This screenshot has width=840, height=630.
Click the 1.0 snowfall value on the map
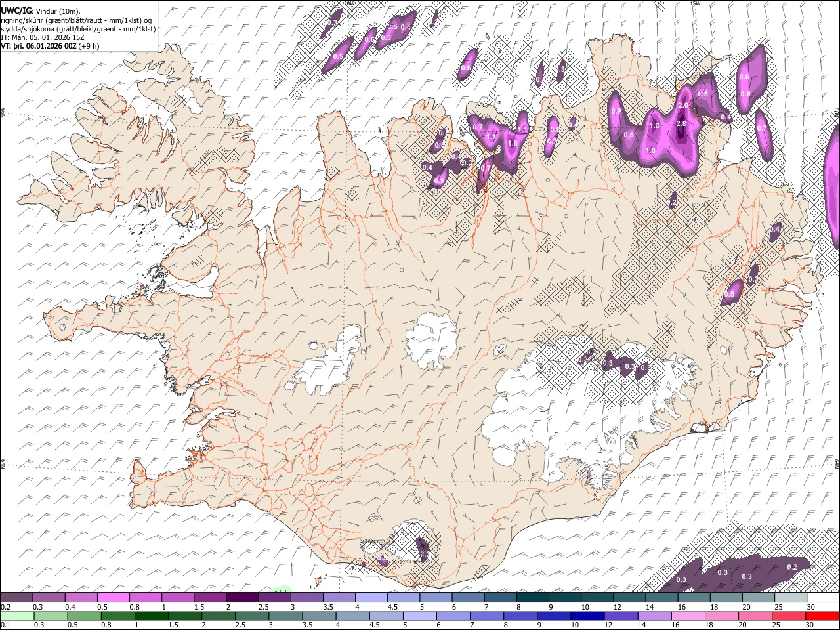(x=650, y=151)
